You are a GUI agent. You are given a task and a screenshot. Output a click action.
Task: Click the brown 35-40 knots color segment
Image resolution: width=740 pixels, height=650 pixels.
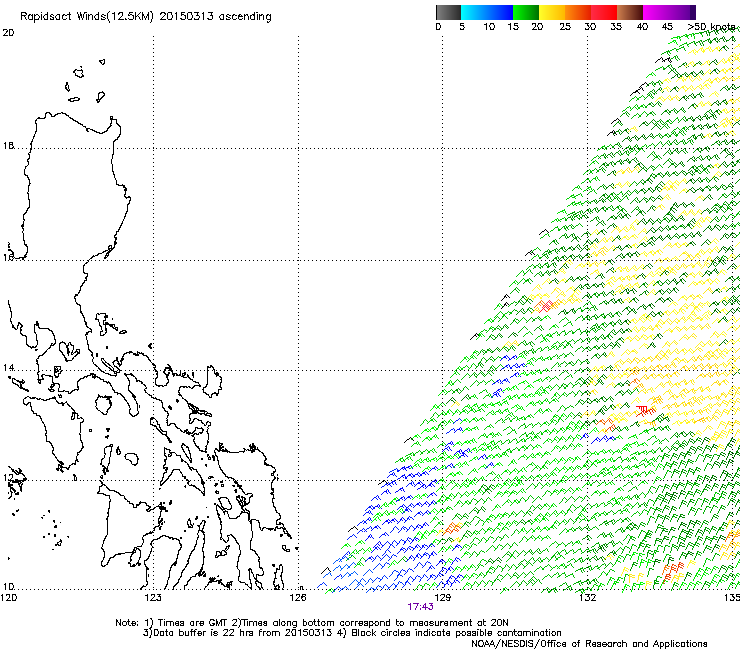click(x=630, y=12)
